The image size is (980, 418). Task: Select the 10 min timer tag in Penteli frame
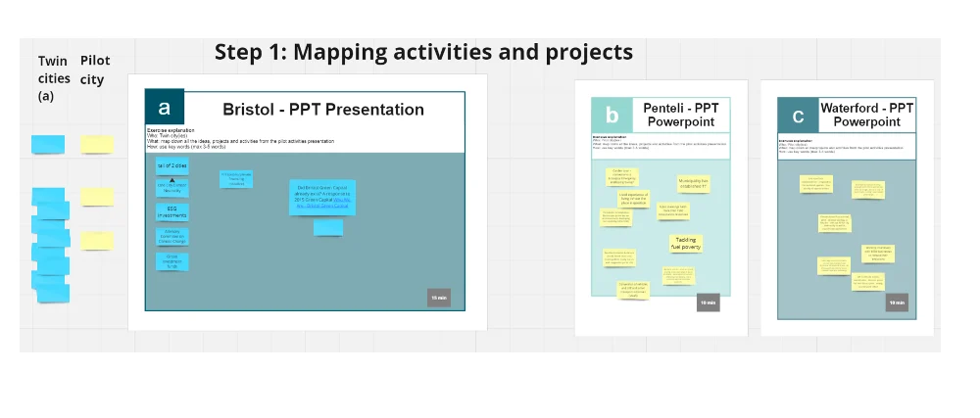(x=709, y=302)
